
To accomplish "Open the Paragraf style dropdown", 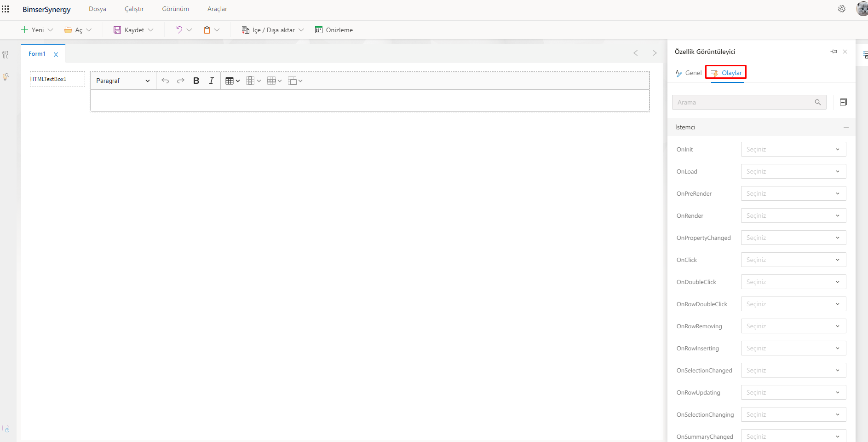I will tap(123, 81).
